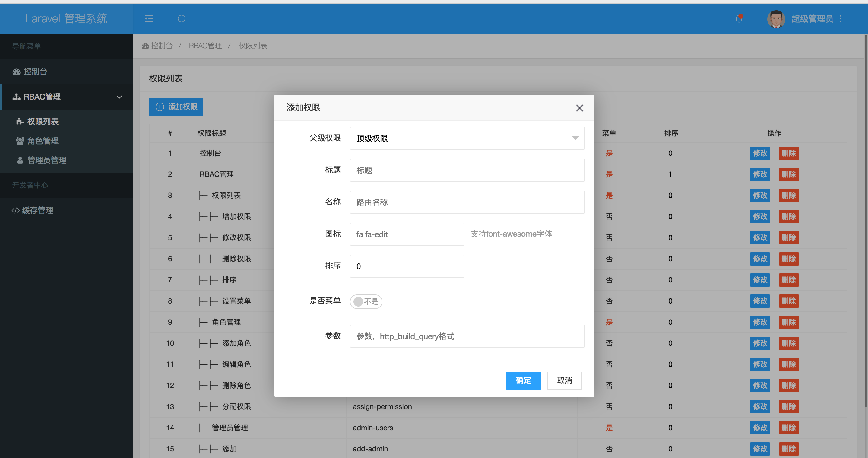Image resolution: width=868 pixels, height=458 pixels.
Task: Click the 取消 button
Action: (x=564, y=380)
